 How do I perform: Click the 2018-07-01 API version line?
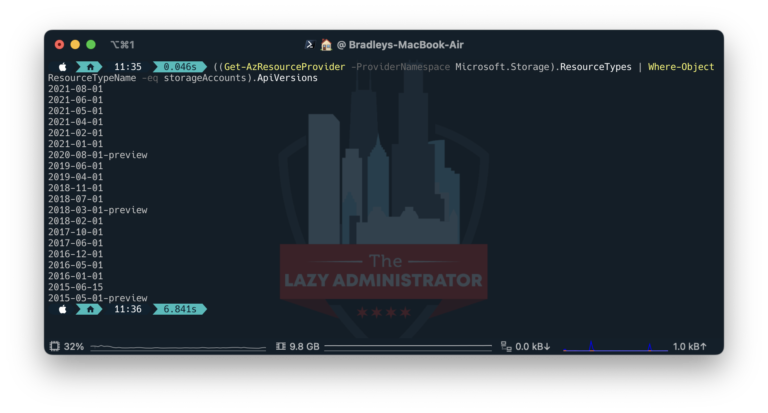click(x=75, y=199)
